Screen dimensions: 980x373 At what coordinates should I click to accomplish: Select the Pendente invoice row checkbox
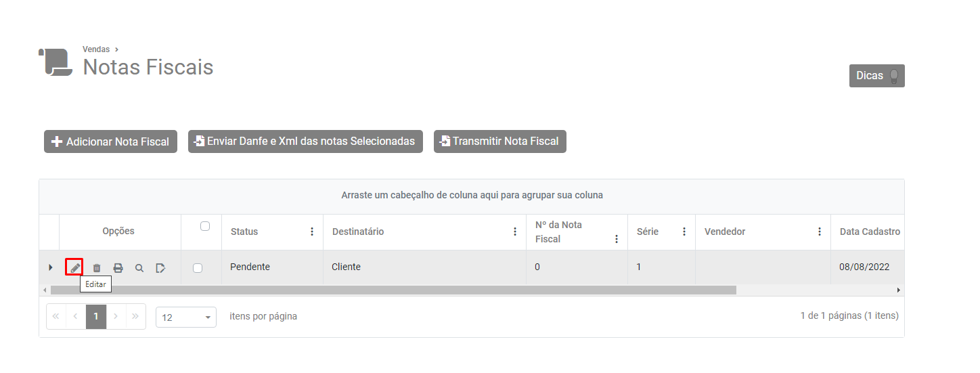[198, 268]
